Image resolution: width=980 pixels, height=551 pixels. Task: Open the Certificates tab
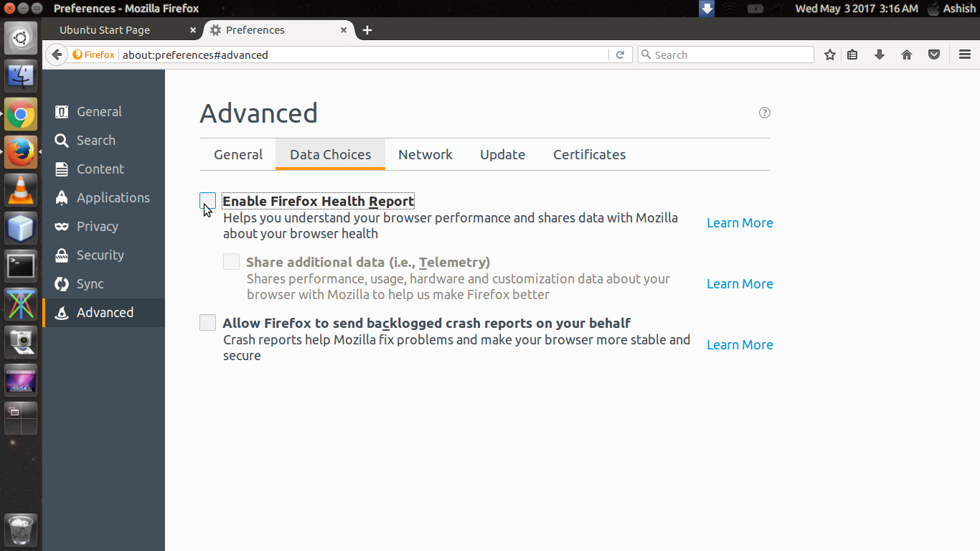[x=590, y=154]
